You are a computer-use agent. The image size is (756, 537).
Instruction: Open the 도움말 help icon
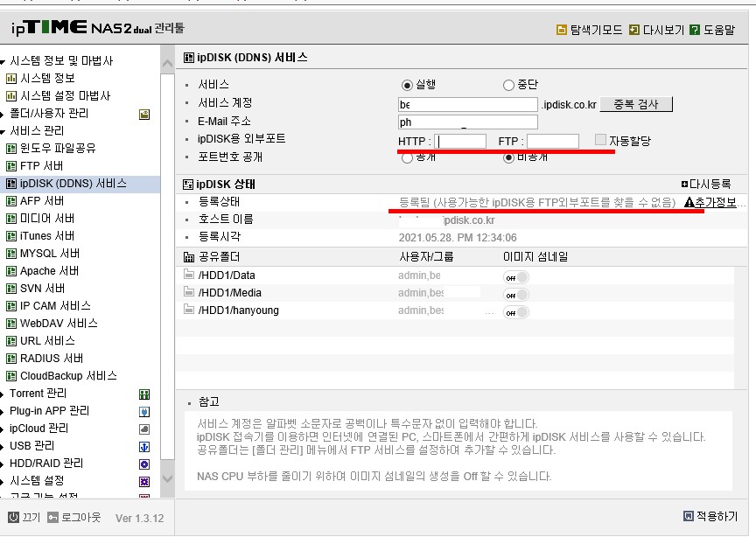tap(694, 30)
